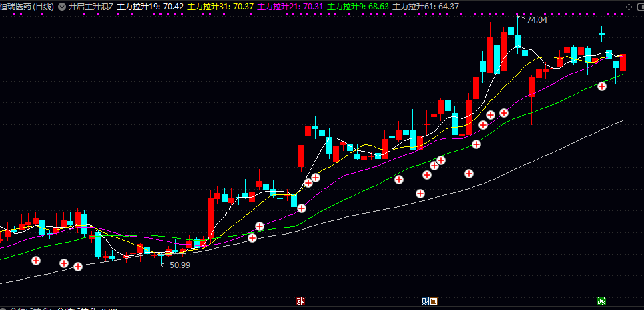Click the diamond icon at top right

click(x=629, y=7)
